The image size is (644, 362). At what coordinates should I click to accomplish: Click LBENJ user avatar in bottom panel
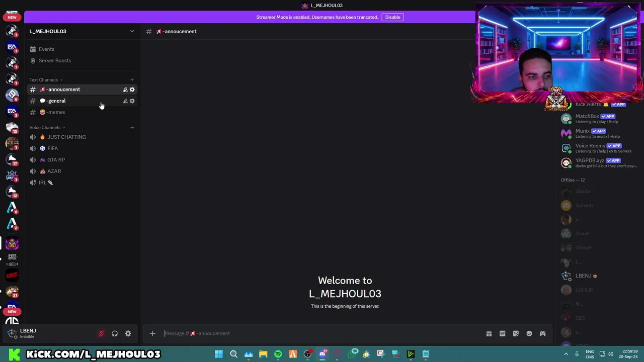12,333
